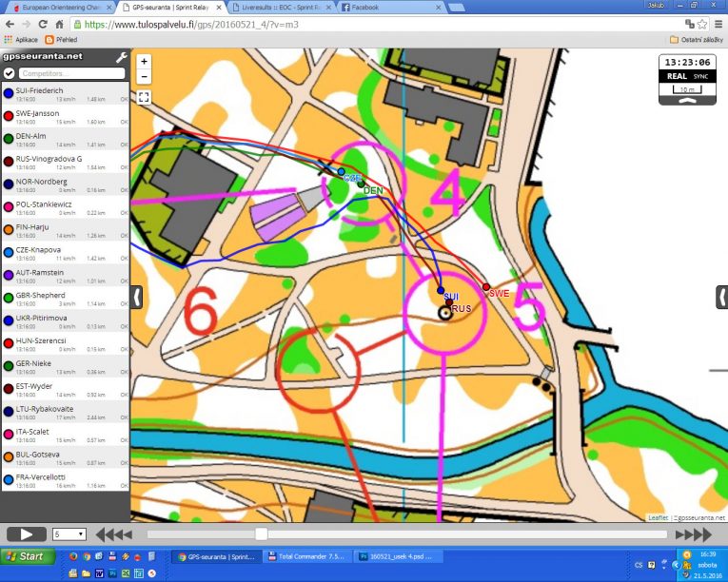Start replay with the play button
Screen dimensions: 728x582
pyautogui.click(x=27, y=534)
